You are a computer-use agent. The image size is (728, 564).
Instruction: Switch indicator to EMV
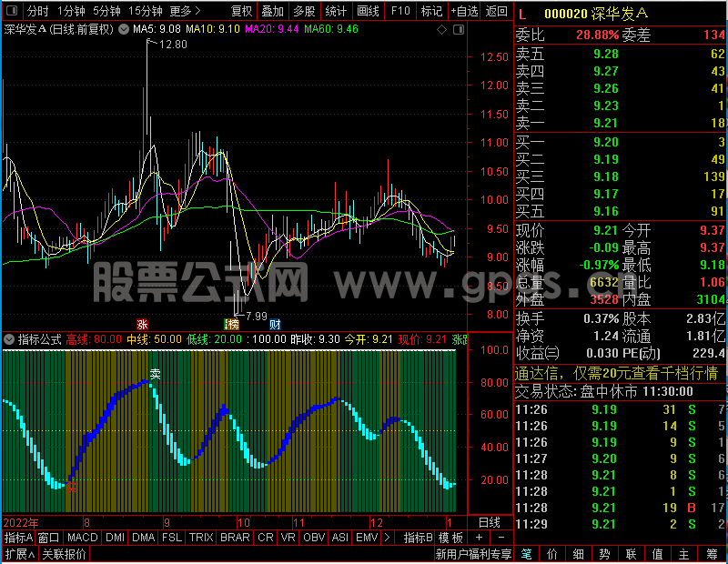[x=367, y=538]
